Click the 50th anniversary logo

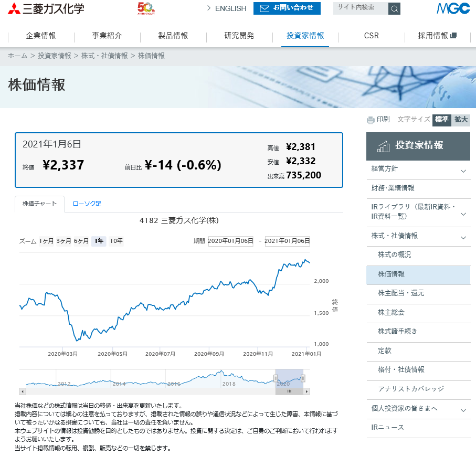tap(146, 8)
